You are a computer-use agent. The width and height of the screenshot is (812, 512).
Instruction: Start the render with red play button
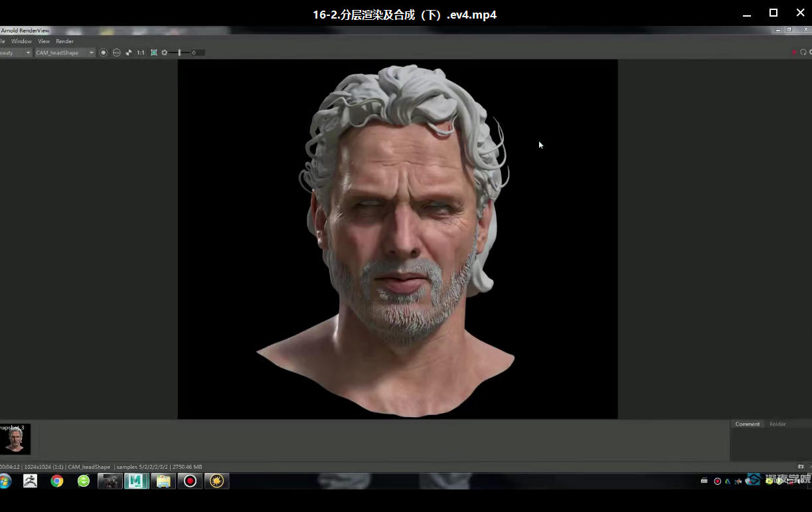coord(794,52)
